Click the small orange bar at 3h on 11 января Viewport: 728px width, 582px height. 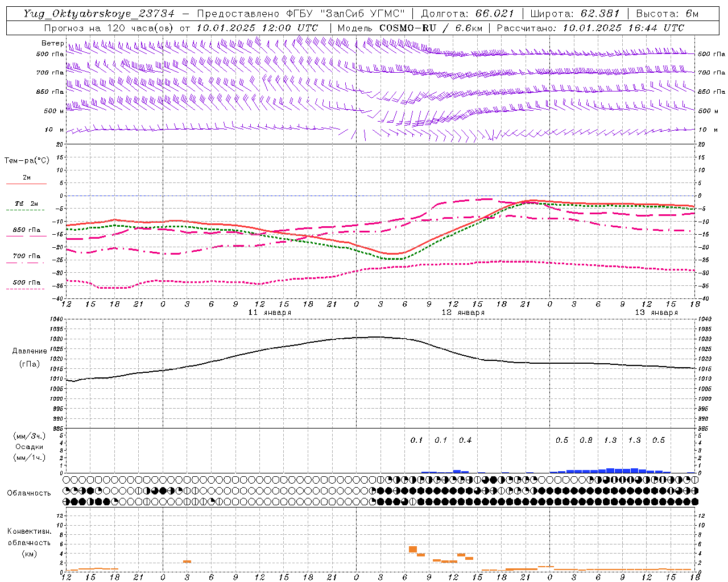[187, 562]
